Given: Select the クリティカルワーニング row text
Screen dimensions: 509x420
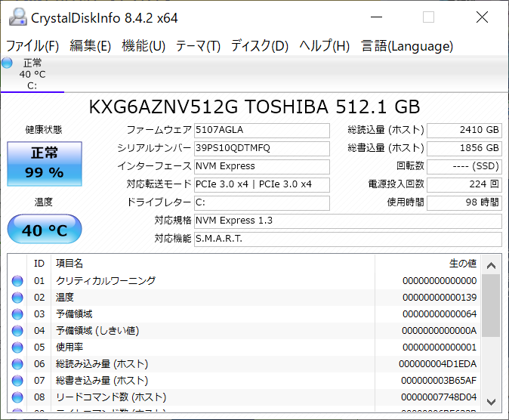Looking at the screenshot, I should pos(106,281).
